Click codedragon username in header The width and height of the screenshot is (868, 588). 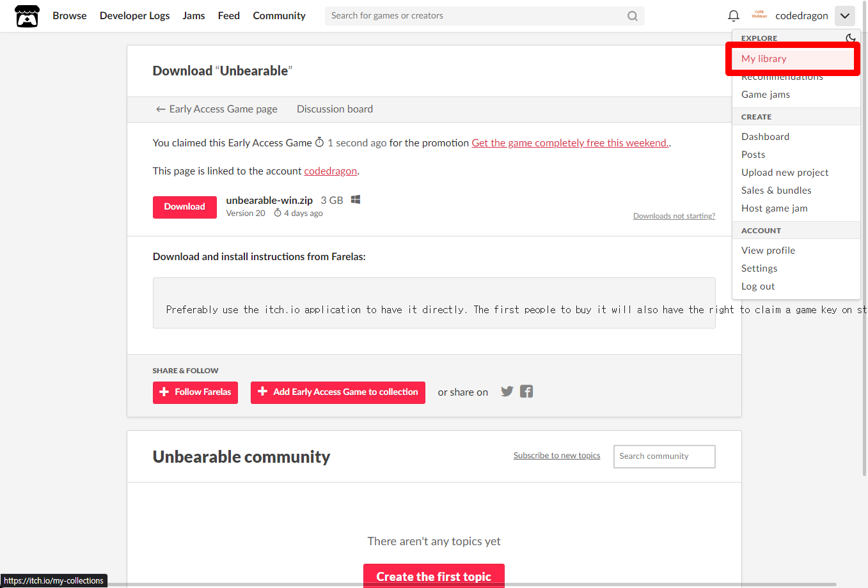pyautogui.click(x=801, y=16)
